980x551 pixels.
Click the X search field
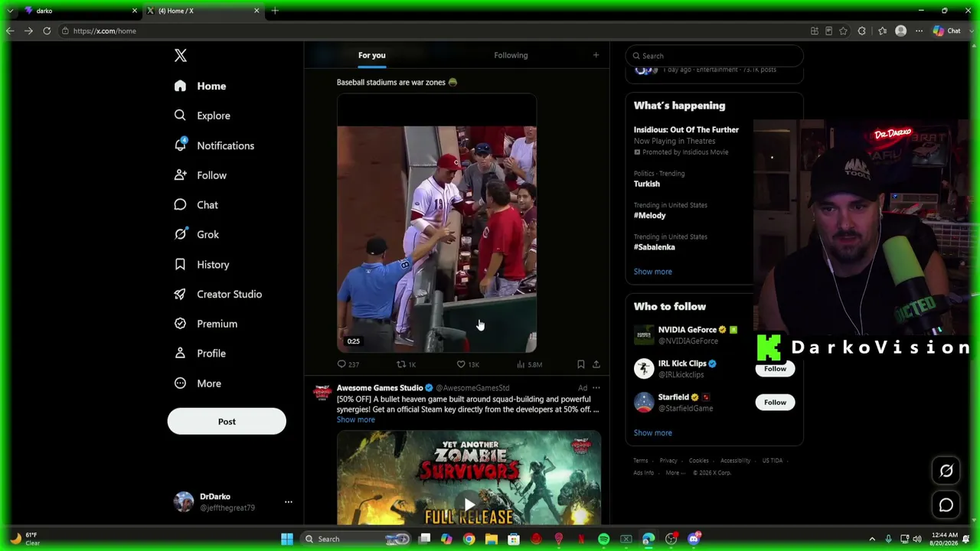pyautogui.click(x=714, y=56)
